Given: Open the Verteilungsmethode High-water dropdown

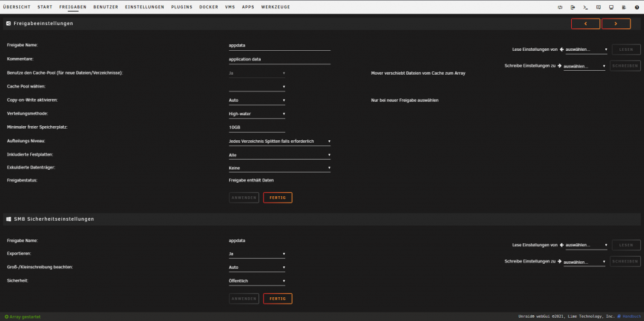Looking at the screenshot, I should 257,114.
